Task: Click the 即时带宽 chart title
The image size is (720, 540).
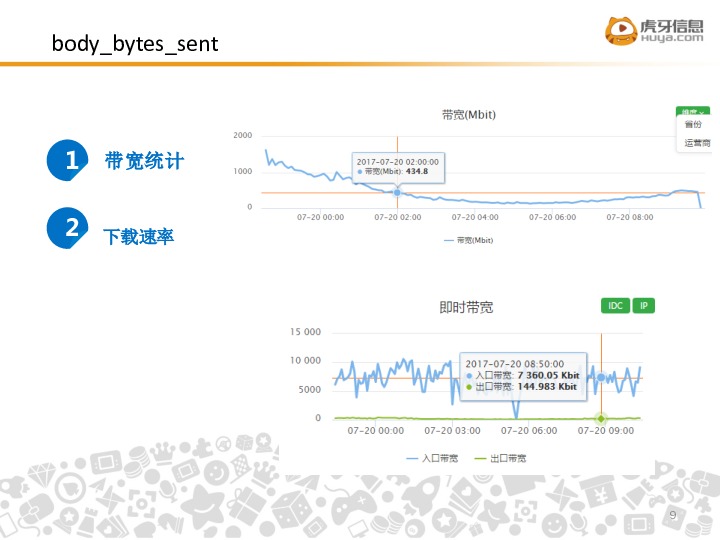Action: point(466,308)
